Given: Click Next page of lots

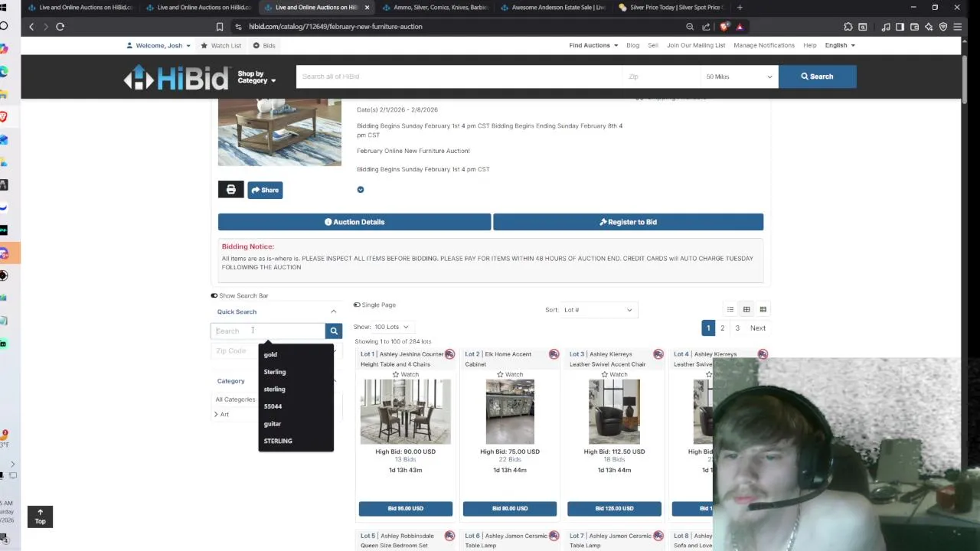Looking at the screenshot, I should [758, 328].
